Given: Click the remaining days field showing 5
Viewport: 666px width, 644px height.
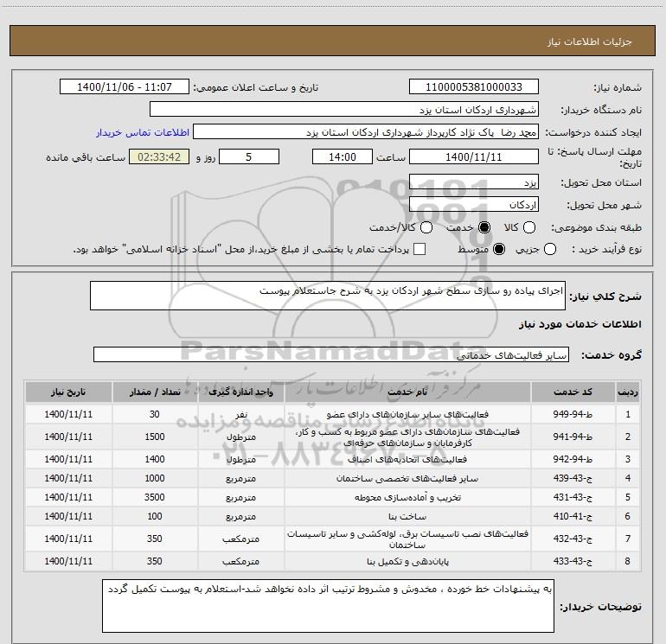Looking at the screenshot, I should 249,156.
